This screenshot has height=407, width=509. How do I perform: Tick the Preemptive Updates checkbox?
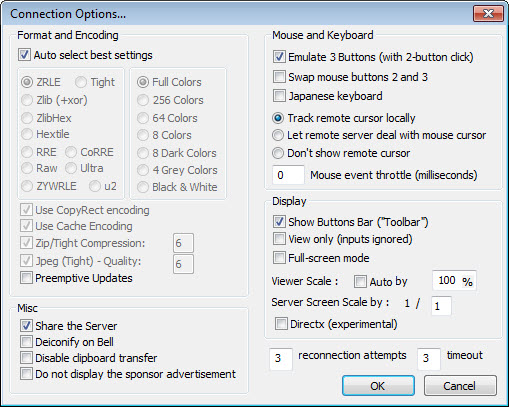pos(26,278)
